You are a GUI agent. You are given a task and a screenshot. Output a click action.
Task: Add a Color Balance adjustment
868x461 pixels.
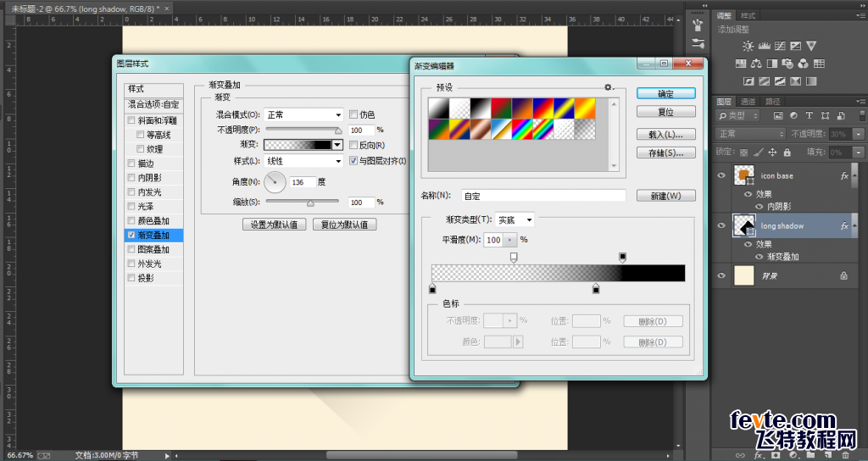756,64
